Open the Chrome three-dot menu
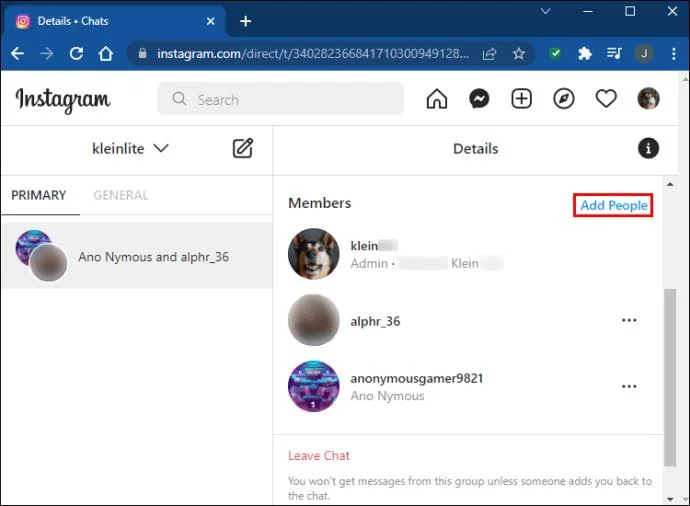 [x=674, y=54]
